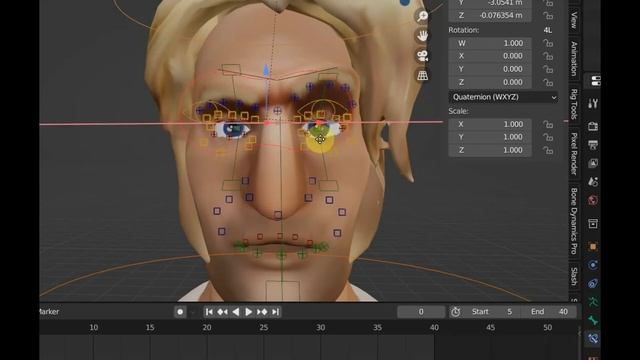Click the Rotation Y value field

pyautogui.click(x=490, y=69)
